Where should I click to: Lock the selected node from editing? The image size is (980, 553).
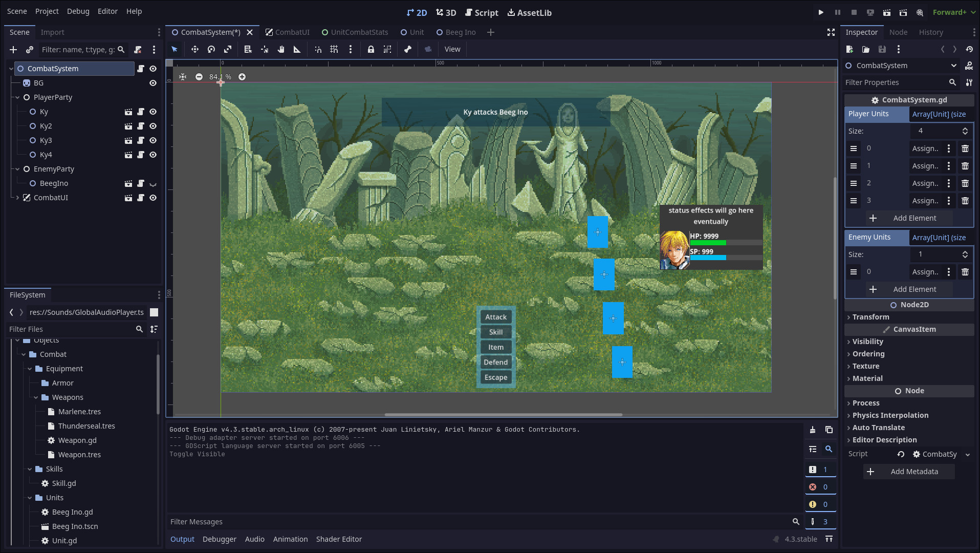click(371, 49)
